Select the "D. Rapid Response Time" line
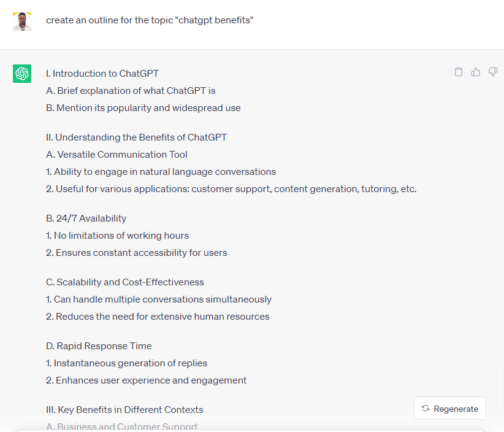Screen dimensions: 504x432 pos(99,346)
